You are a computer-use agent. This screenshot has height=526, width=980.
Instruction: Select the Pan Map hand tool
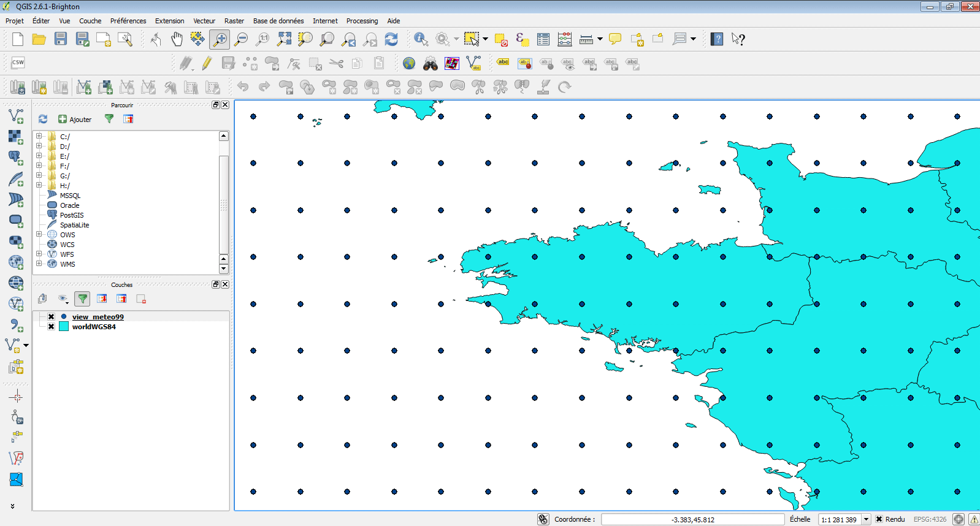pos(177,39)
